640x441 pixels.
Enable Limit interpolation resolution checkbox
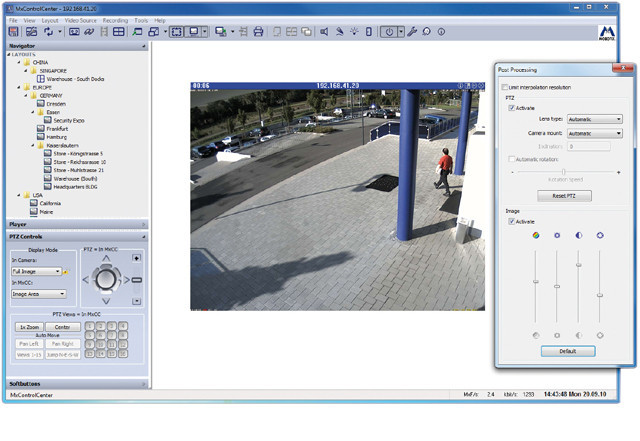505,88
